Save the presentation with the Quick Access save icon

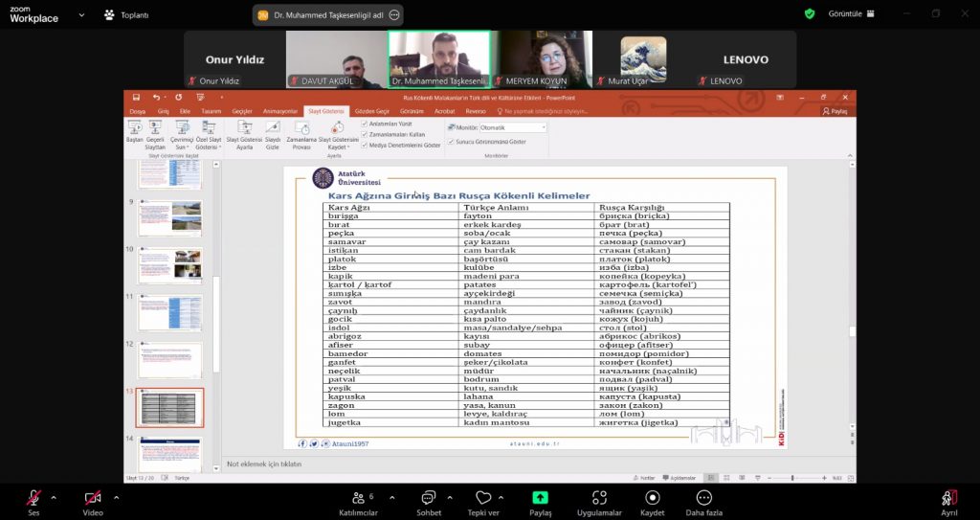point(136,98)
